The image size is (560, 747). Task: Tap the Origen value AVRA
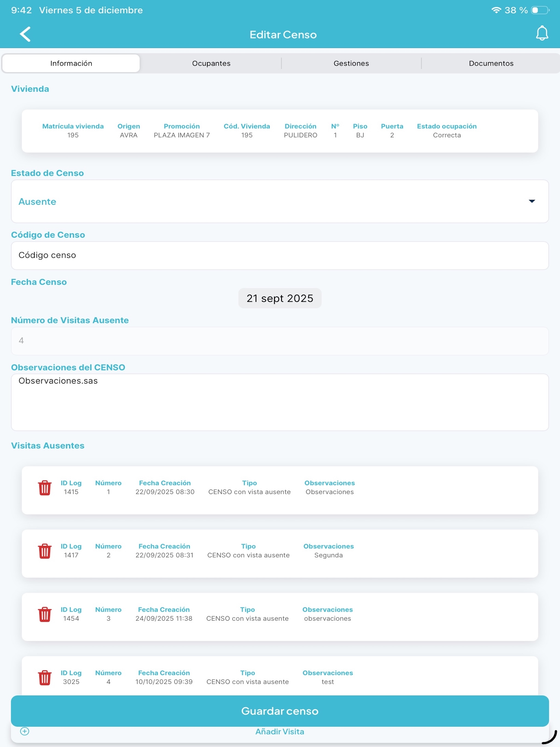(129, 135)
